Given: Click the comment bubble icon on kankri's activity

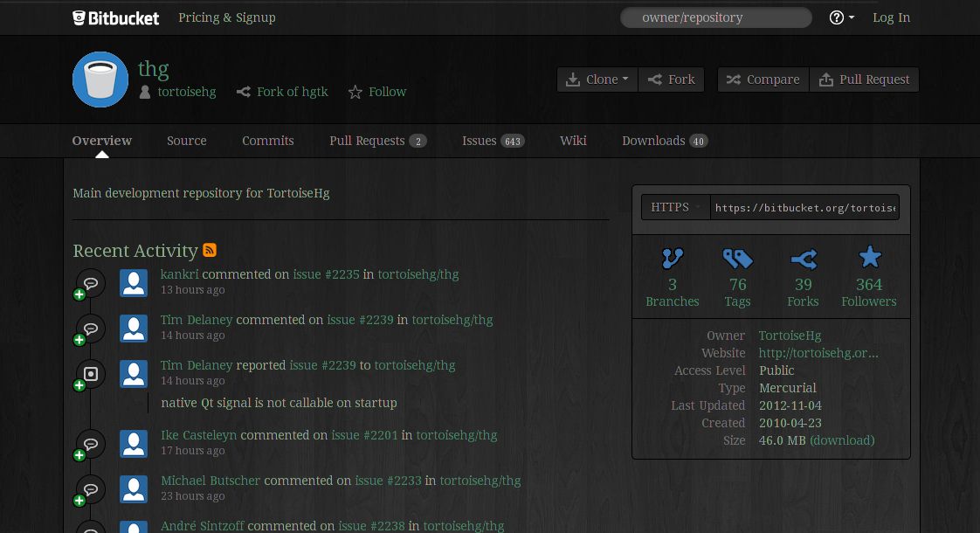Looking at the screenshot, I should tap(90, 282).
